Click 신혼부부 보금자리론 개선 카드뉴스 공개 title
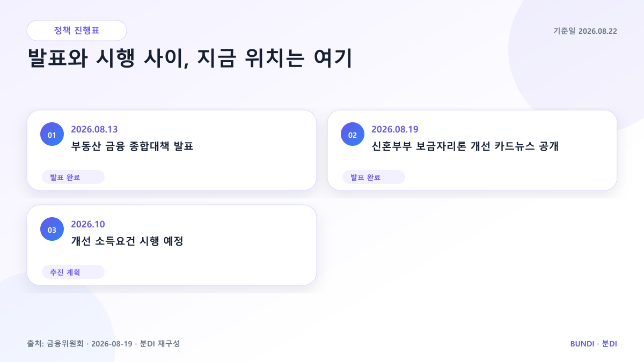Viewport: 644px width, 362px height. [465, 146]
